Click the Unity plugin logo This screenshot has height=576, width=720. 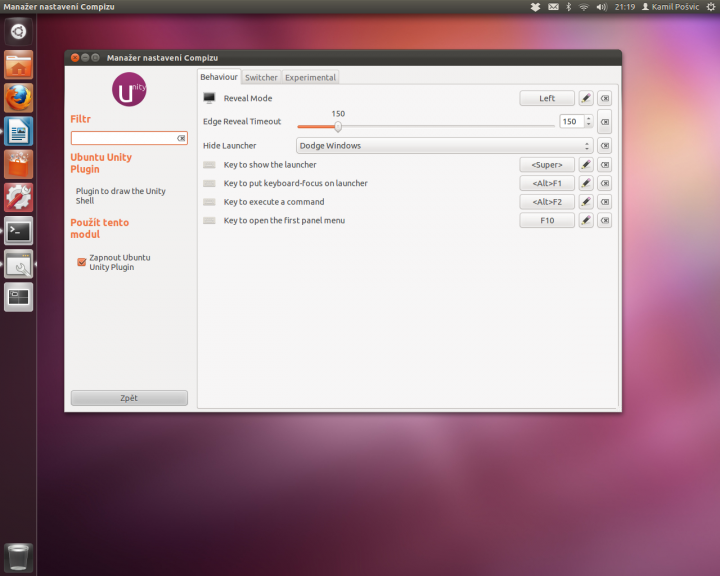pyautogui.click(x=129, y=89)
